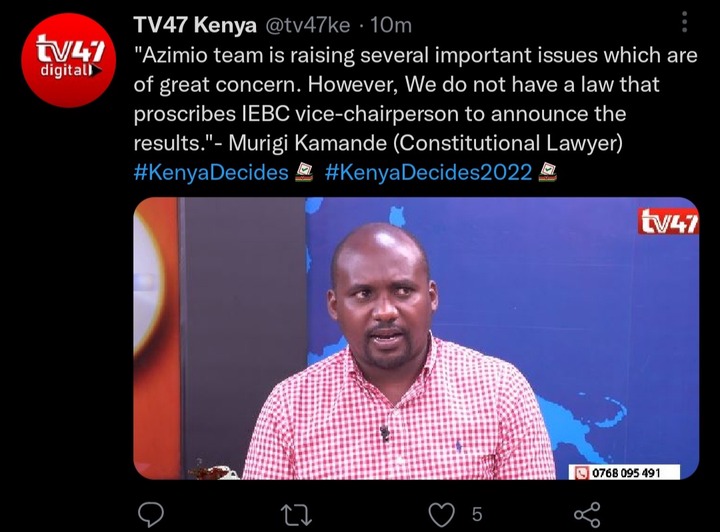Open the three-dot more options menu
720x532 pixels.
684,22
